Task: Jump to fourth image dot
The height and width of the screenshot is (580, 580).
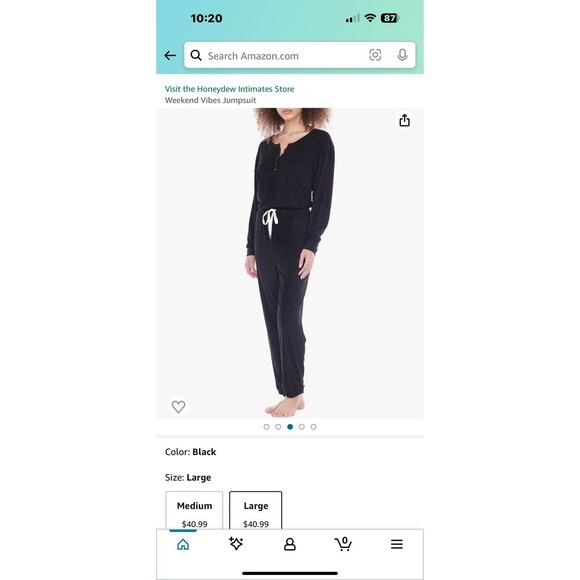Action: pos(302,427)
